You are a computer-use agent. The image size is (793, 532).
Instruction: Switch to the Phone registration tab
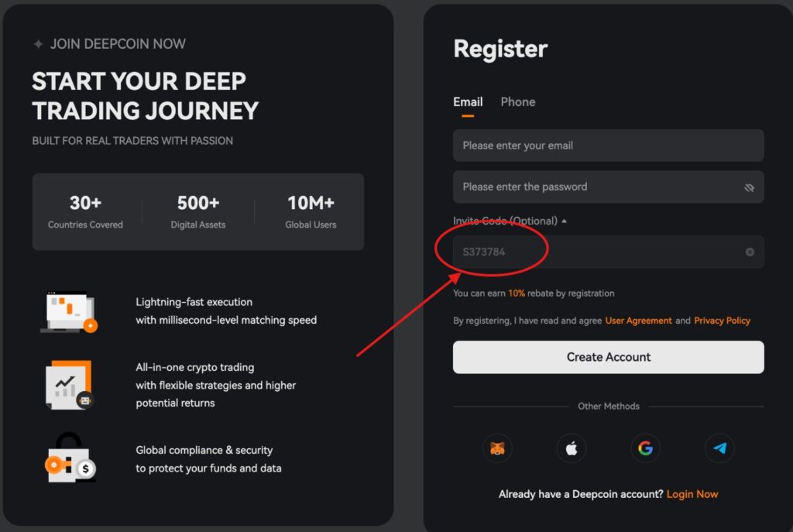(x=517, y=101)
